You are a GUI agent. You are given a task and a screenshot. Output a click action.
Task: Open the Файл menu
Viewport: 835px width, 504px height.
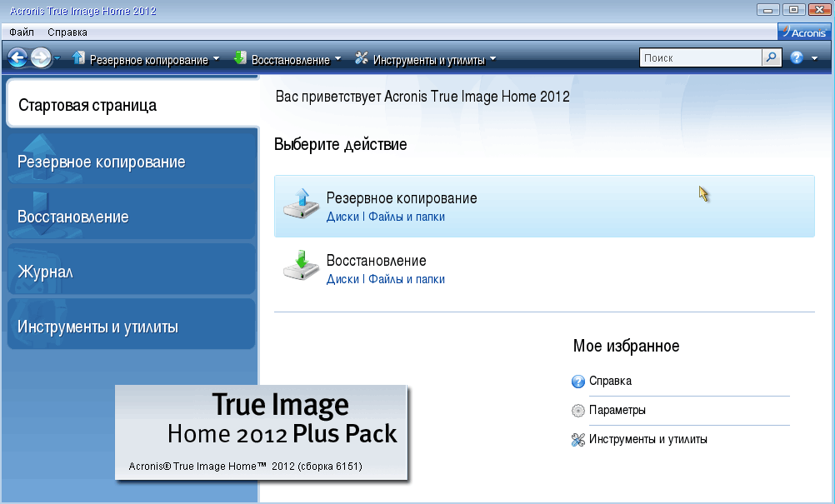[22, 32]
